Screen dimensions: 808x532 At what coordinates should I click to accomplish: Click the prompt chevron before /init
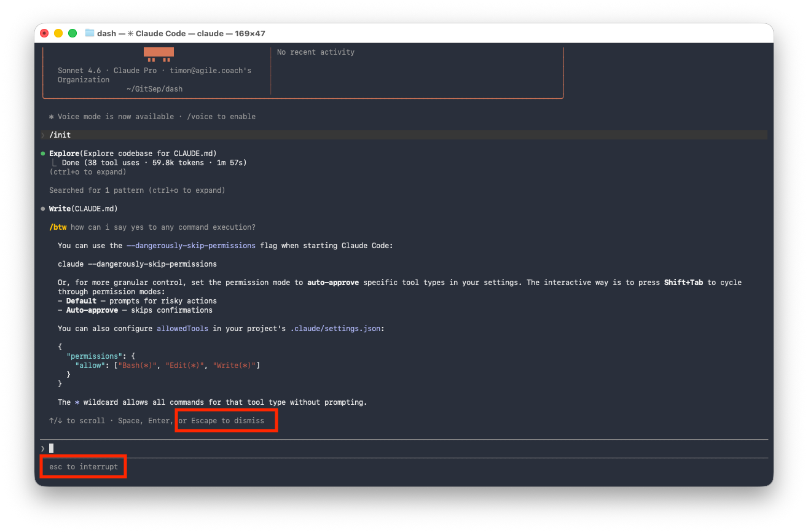coord(43,135)
